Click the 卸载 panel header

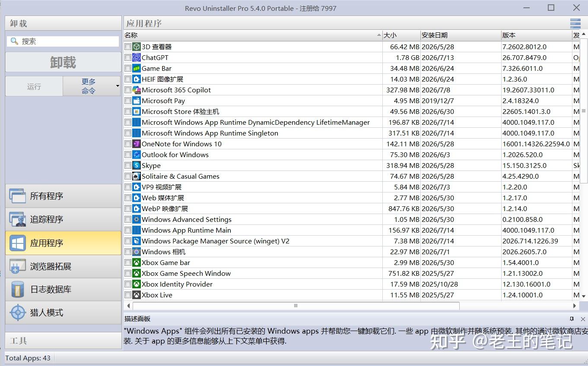(63, 23)
